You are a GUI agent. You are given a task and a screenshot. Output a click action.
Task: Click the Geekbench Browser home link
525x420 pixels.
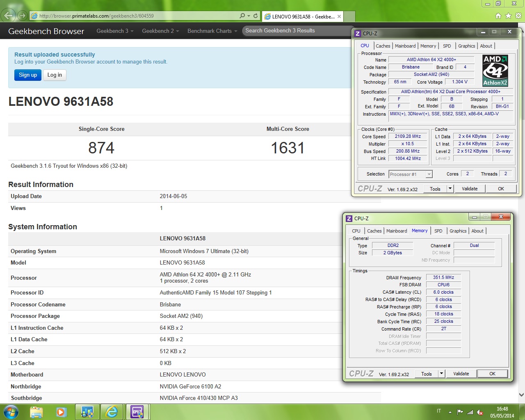click(46, 31)
